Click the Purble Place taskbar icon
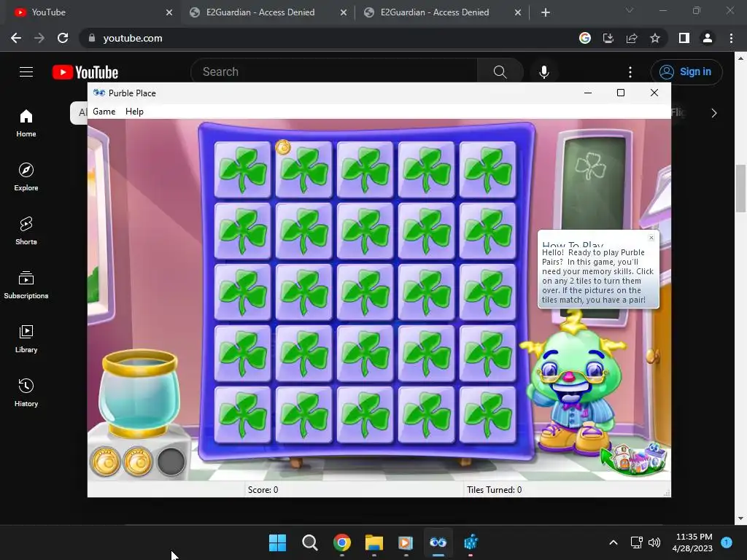 [438, 542]
